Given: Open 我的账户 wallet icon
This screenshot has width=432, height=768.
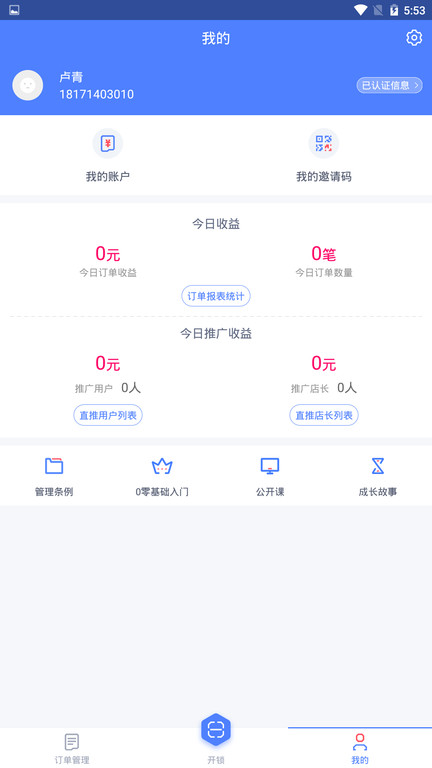Looking at the screenshot, I should pos(108,144).
